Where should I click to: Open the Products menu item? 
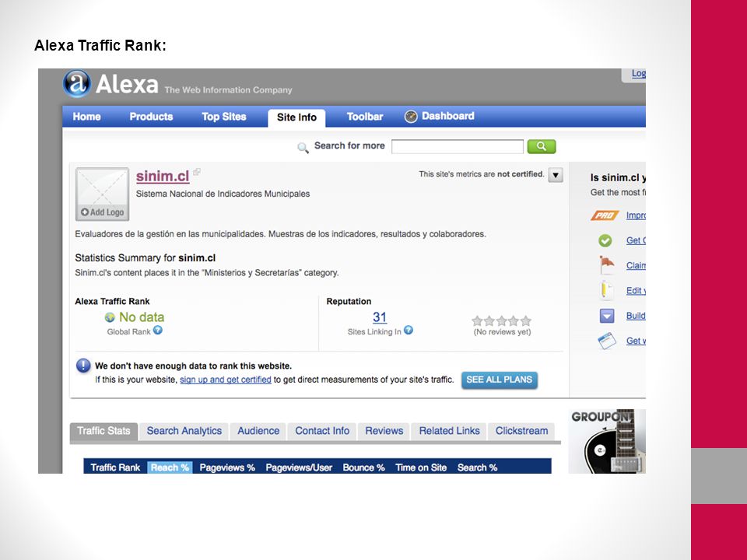pyautogui.click(x=151, y=117)
